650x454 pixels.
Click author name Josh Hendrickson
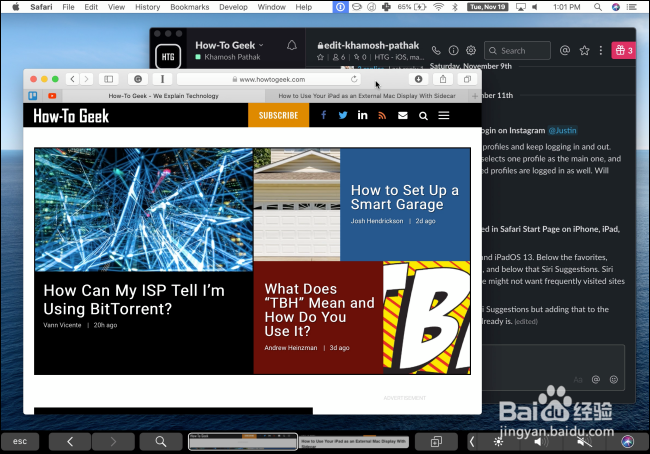(377, 221)
